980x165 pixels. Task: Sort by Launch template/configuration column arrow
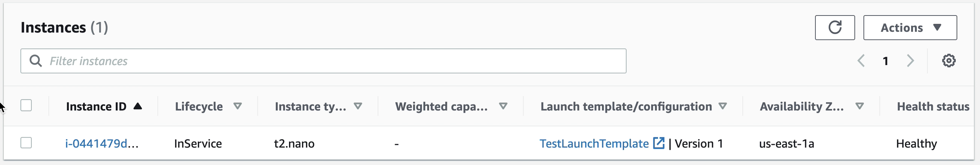click(723, 106)
